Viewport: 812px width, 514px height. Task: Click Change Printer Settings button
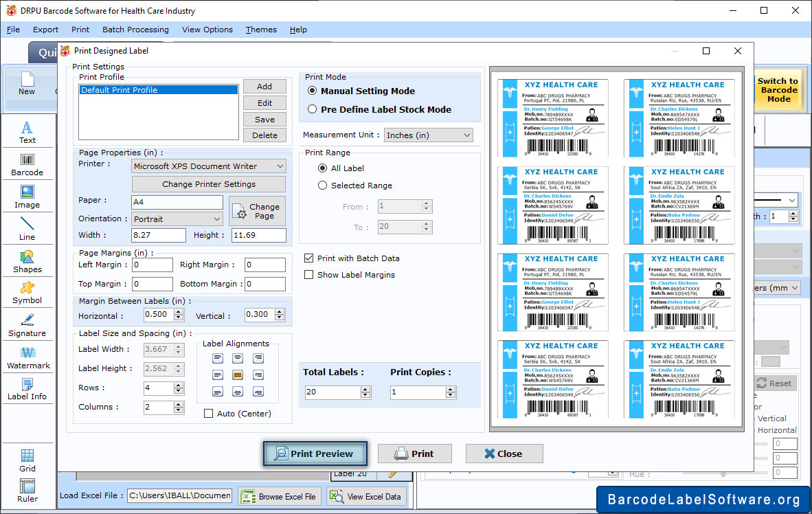tap(209, 184)
